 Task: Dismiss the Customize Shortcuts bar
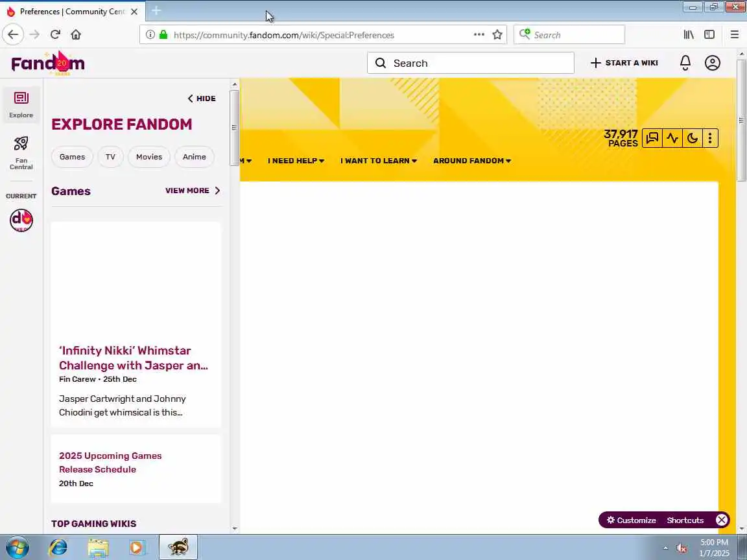[722, 520]
